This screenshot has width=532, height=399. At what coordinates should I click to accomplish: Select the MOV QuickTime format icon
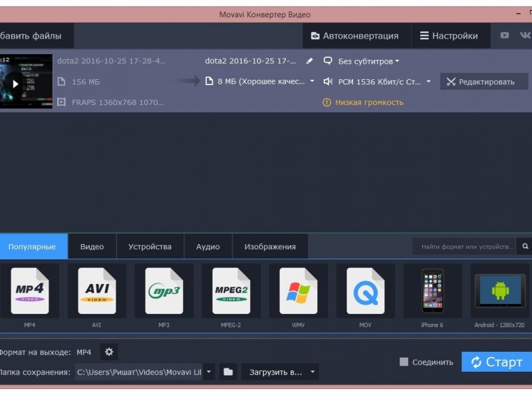point(365,291)
